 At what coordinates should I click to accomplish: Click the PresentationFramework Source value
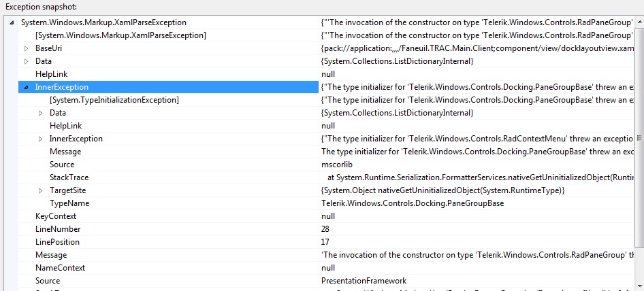364,281
